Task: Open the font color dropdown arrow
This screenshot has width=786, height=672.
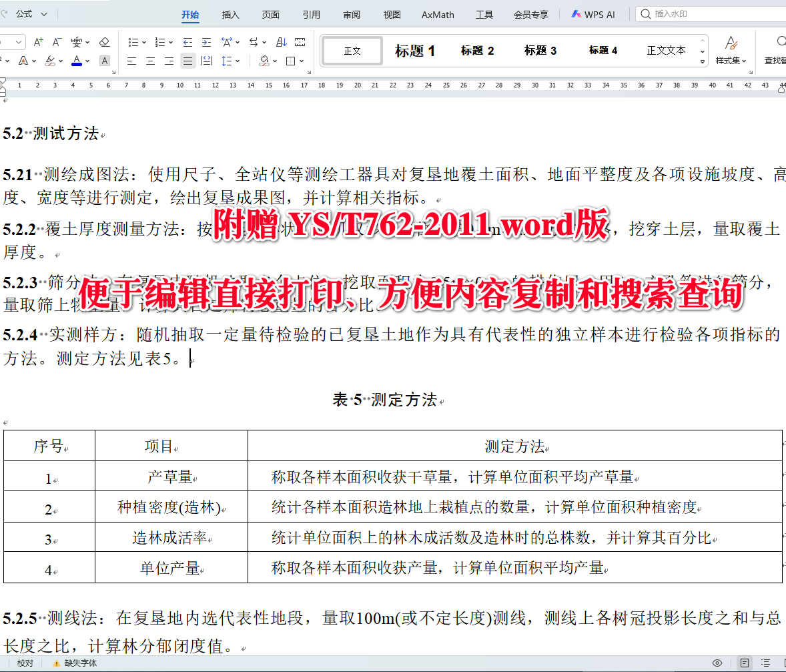Action: coord(87,61)
